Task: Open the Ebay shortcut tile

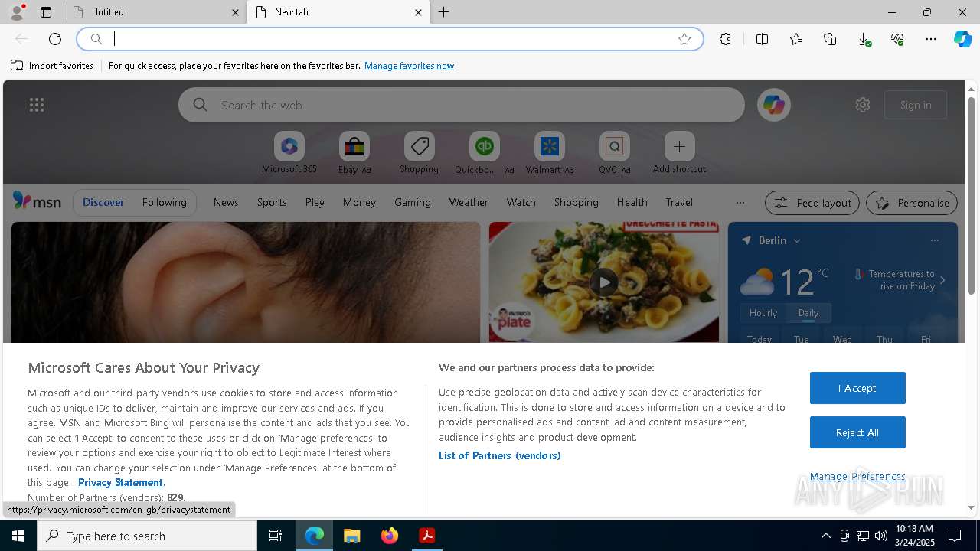Action: (x=354, y=153)
